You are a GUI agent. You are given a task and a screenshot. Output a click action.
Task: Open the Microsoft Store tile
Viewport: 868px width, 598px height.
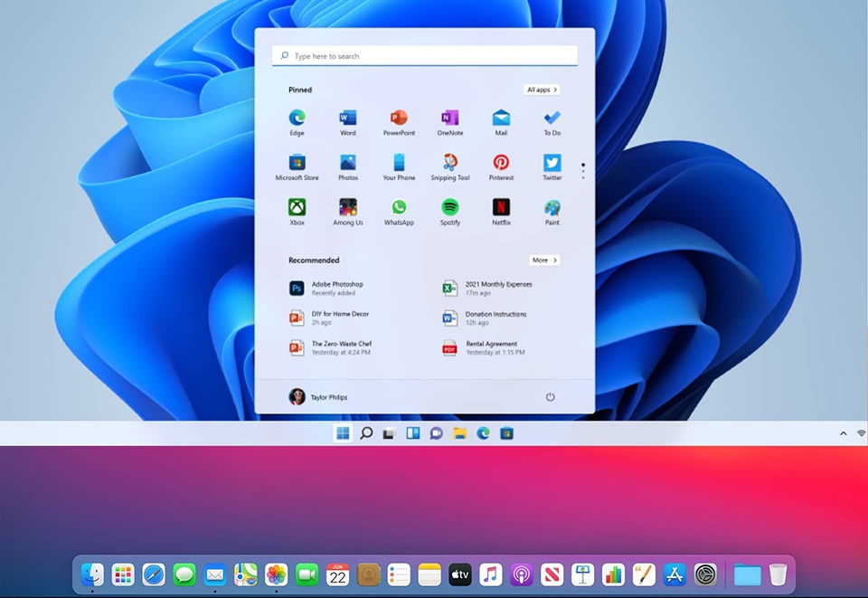tap(296, 166)
